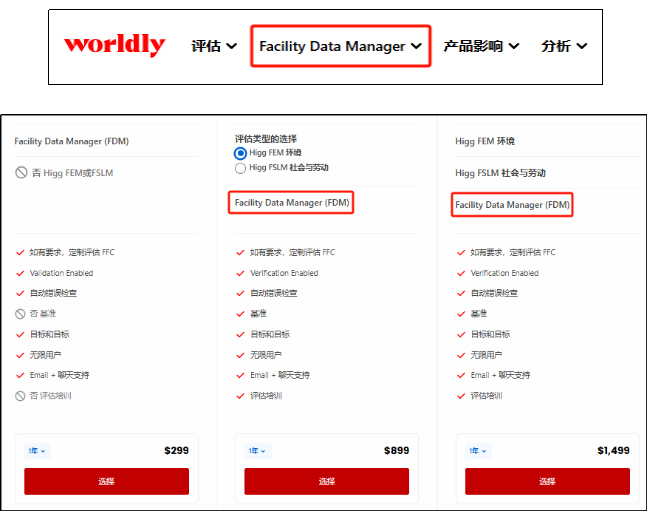Click Email + 聊天支持 text in $899 plan
Screen dimensions: 649x513
coord(280,376)
